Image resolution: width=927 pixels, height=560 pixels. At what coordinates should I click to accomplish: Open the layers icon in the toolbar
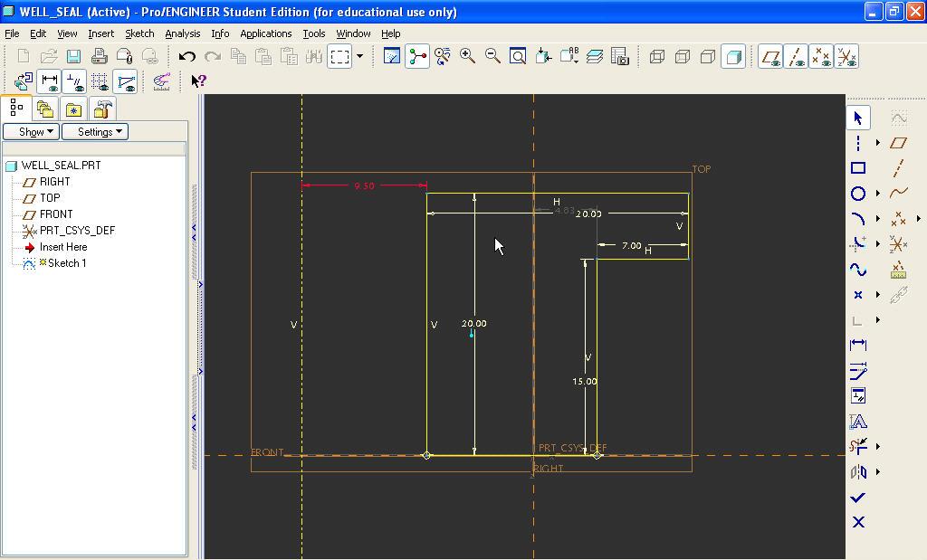pos(595,57)
